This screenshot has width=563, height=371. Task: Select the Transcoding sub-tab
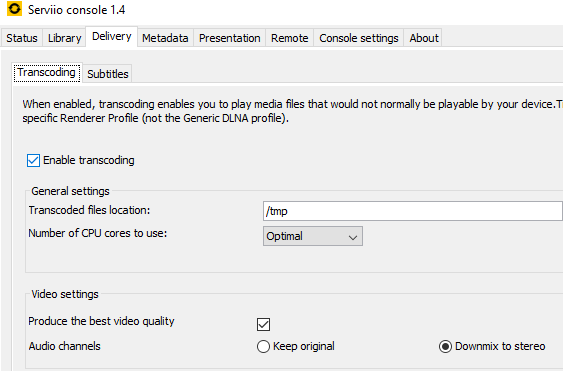pos(47,73)
